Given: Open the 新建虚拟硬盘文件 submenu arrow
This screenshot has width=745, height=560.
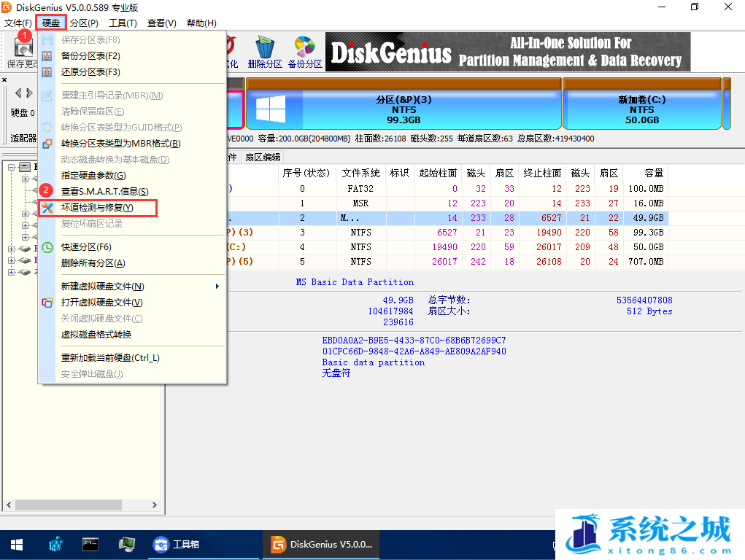Looking at the screenshot, I should click(217, 287).
